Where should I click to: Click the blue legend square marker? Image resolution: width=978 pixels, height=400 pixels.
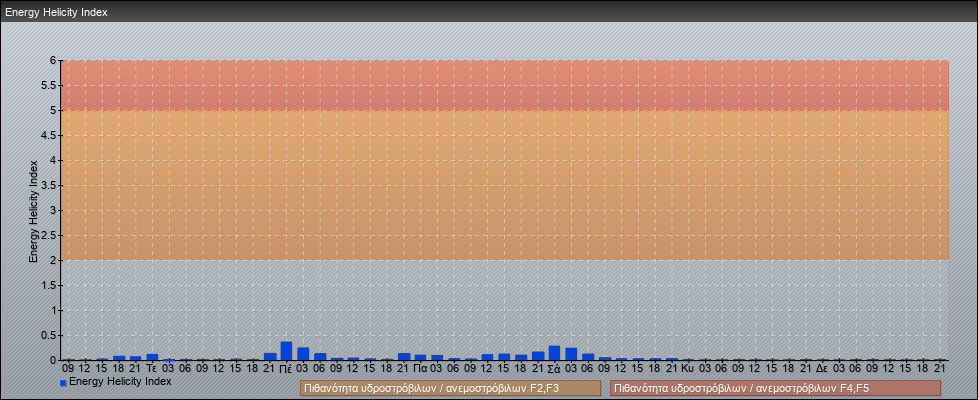63,382
